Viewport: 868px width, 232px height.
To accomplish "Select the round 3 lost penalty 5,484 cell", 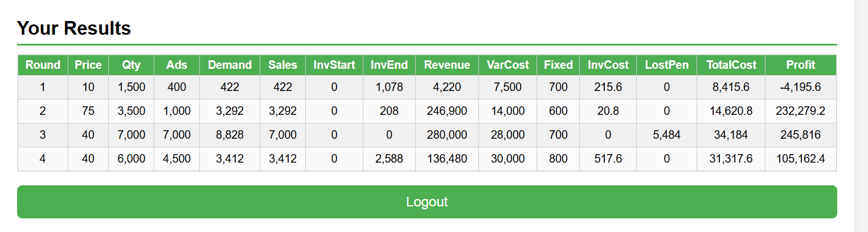I will pos(666,135).
